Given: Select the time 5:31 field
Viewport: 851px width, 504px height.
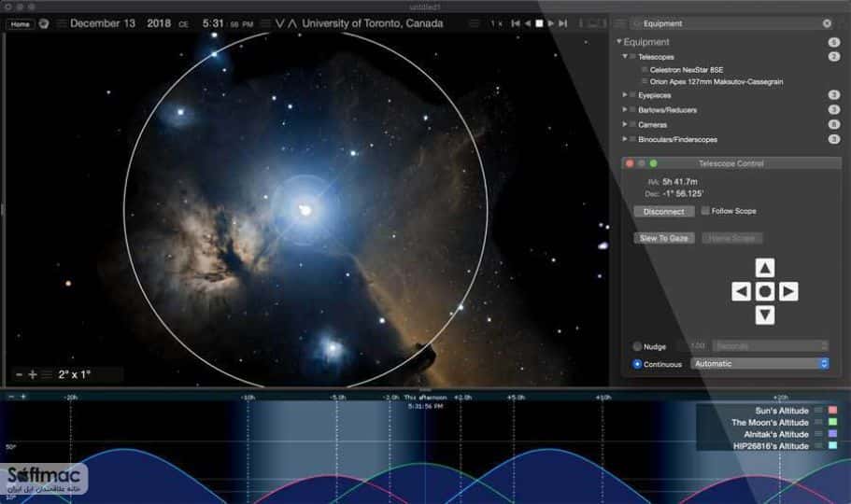Looking at the screenshot, I should (213, 23).
